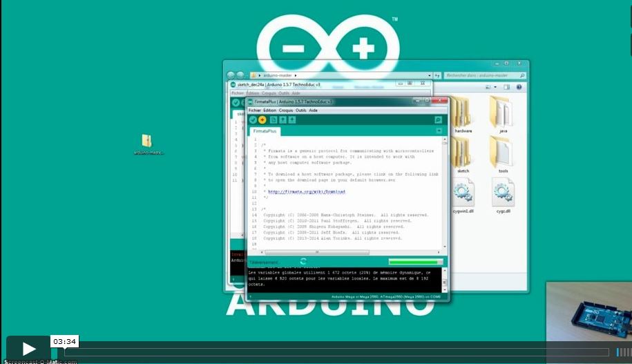Open Fichier menu in FirmataPlus window

tap(254, 110)
